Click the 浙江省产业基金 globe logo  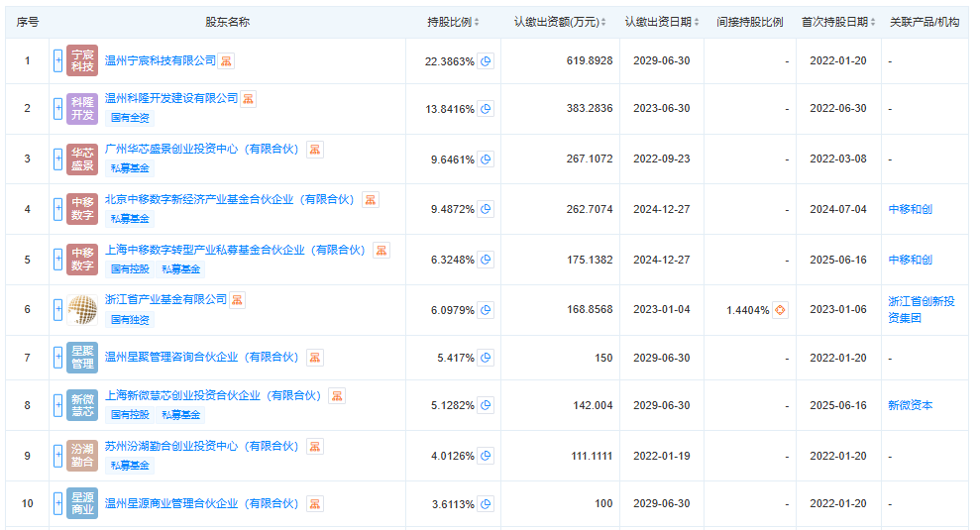(x=82, y=309)
